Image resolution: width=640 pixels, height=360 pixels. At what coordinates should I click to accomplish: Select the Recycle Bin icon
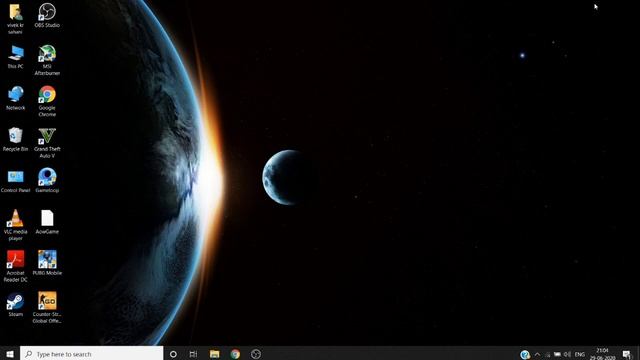coord(15,139)
